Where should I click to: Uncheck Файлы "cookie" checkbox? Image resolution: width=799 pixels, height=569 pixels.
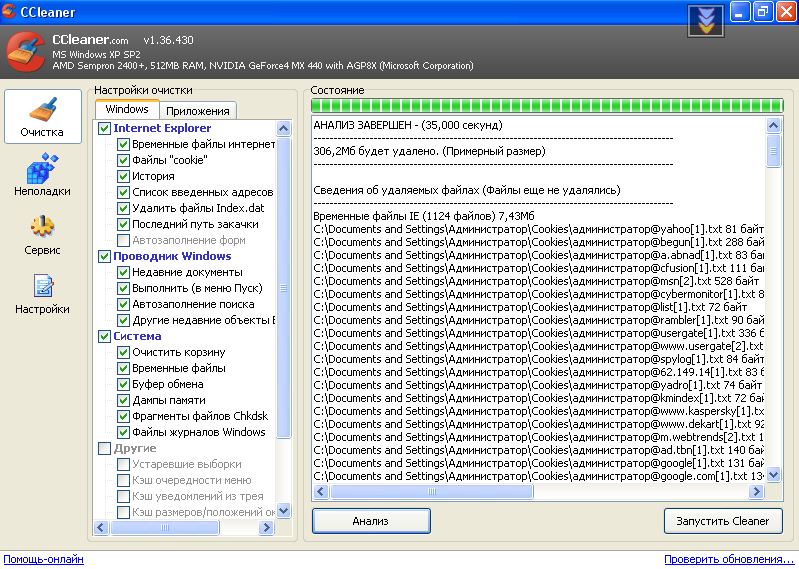pyautogui.click(x=124, y=160)
